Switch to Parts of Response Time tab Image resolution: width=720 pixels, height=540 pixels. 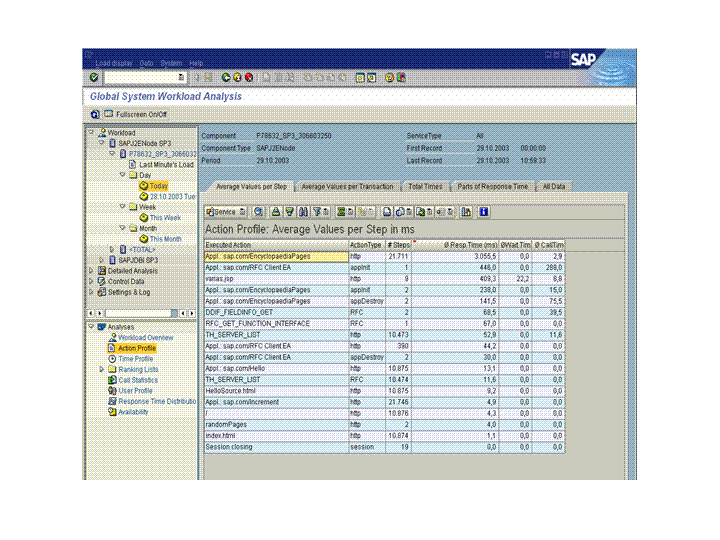point(492,186)
